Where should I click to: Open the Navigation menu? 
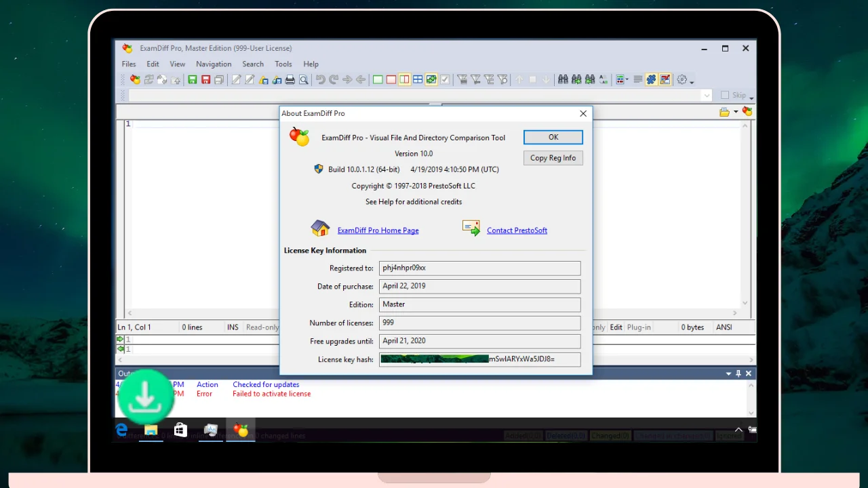214,64
